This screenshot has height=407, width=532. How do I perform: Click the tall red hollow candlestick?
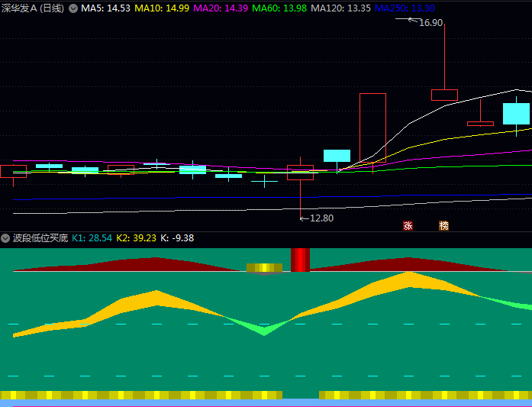pyautogui.click(x=372, y=130)
